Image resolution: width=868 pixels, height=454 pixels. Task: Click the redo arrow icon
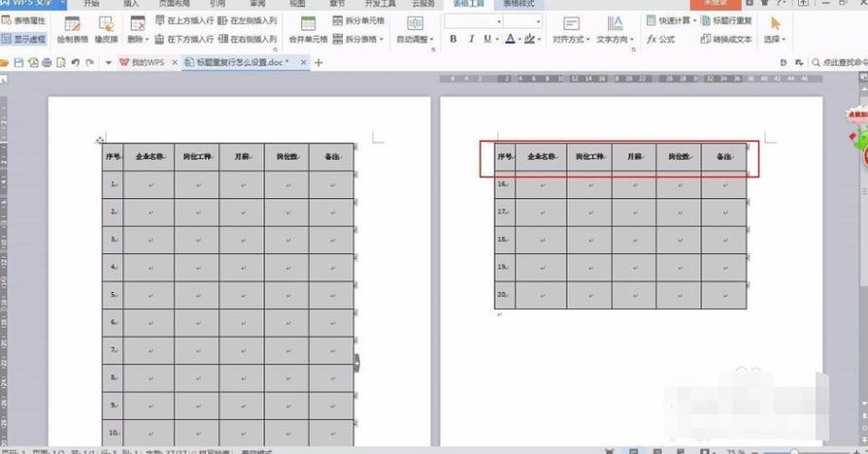coord(89,62)
